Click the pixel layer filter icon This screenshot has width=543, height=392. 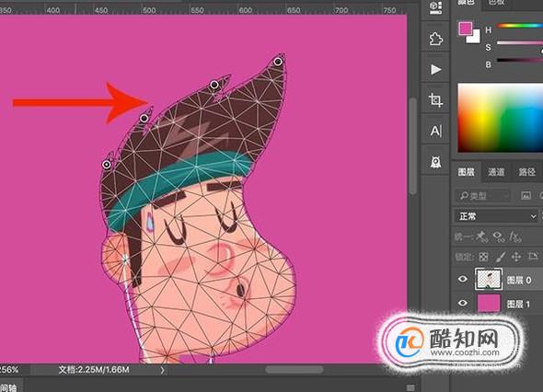tap(526, 196)
